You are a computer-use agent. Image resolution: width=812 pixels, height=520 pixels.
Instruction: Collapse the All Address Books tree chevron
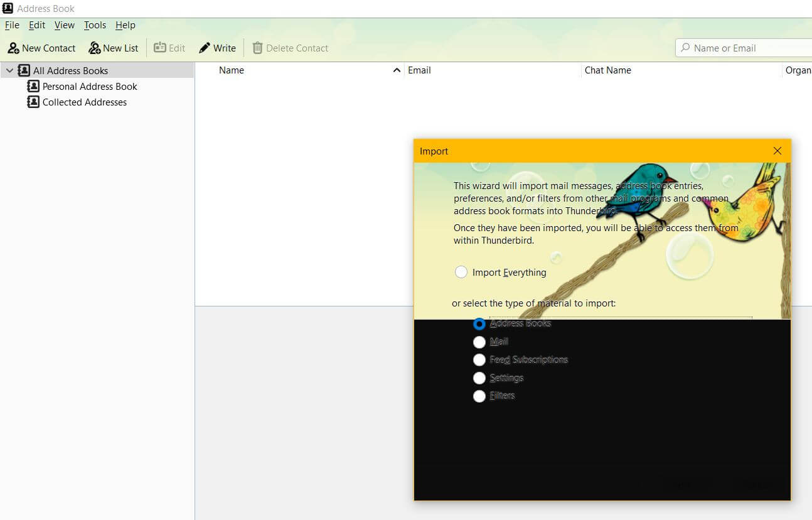coord(9,71)
